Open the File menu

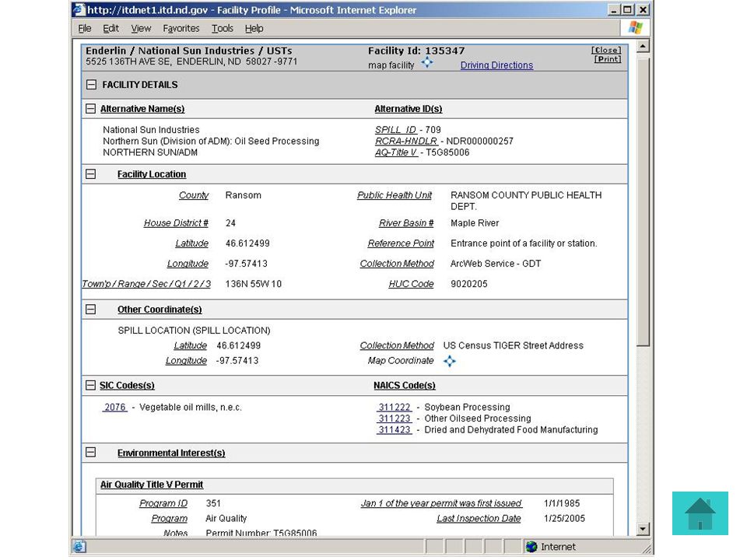[85, 29]
